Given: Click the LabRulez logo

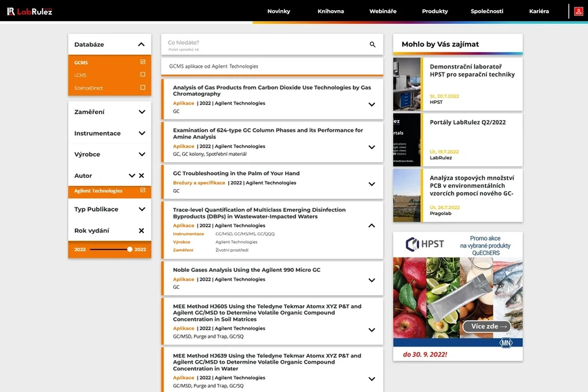Looking at the screenshot, I should (x=29, y=11).
